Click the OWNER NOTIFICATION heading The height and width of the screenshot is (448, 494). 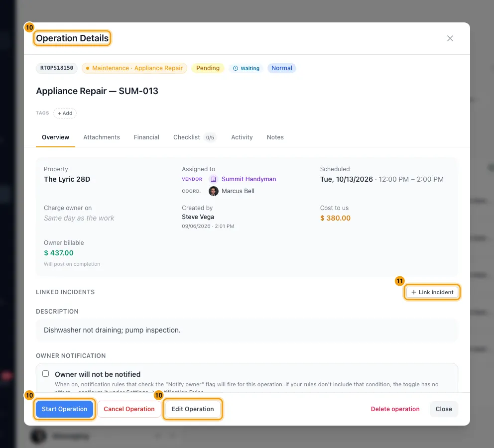[x=71, y=356]
